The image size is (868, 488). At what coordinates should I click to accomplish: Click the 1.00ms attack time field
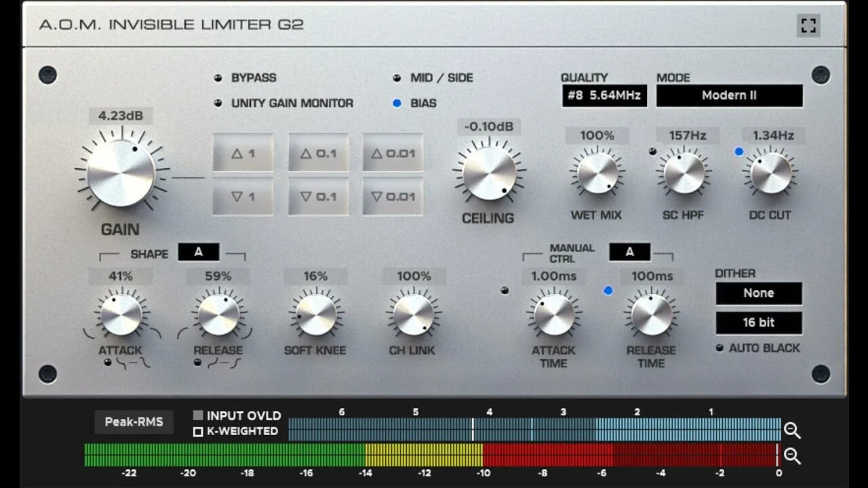[x=554, y=277]
